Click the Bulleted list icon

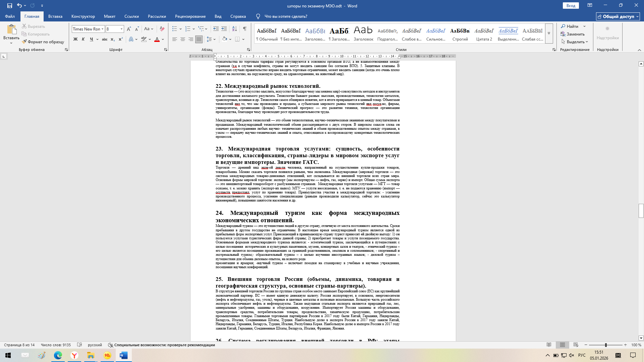(x=174, y=29)
